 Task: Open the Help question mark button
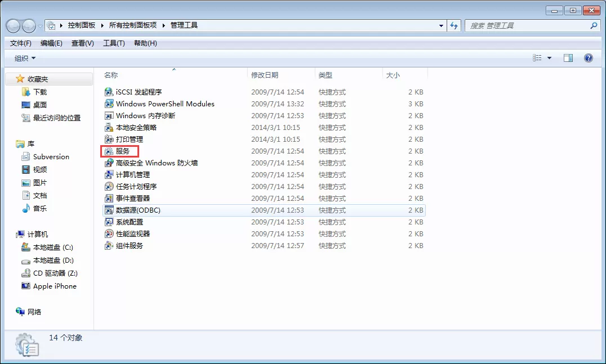[588, 58]
